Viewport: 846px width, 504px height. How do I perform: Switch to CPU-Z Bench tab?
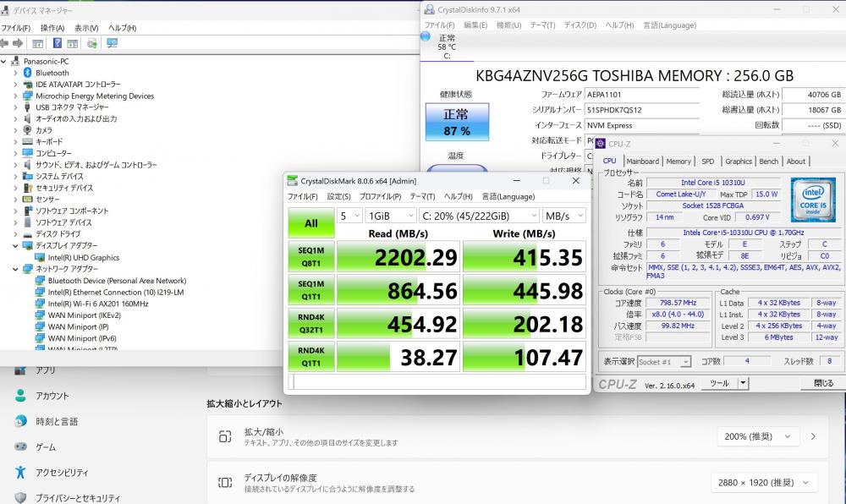point(768,162)
